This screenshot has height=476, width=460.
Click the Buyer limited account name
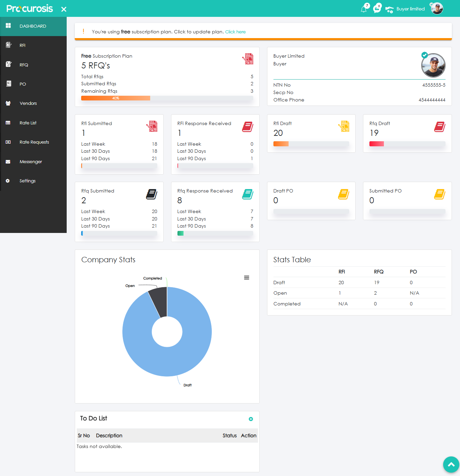(410, 9)
